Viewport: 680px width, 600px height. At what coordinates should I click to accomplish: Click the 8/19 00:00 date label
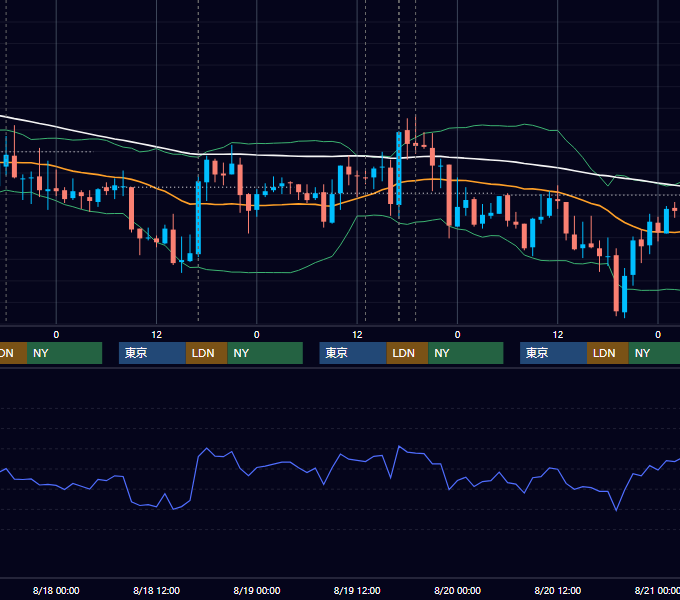[257, 590]
